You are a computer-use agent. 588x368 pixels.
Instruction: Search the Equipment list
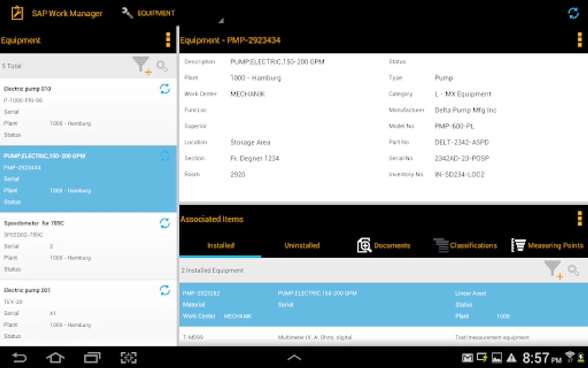[x=162, y=65]
